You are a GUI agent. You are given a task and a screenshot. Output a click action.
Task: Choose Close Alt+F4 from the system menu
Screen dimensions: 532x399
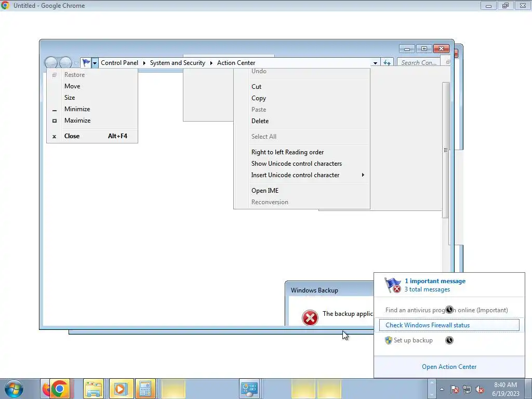pyautogui.click(x=92, y=136)
